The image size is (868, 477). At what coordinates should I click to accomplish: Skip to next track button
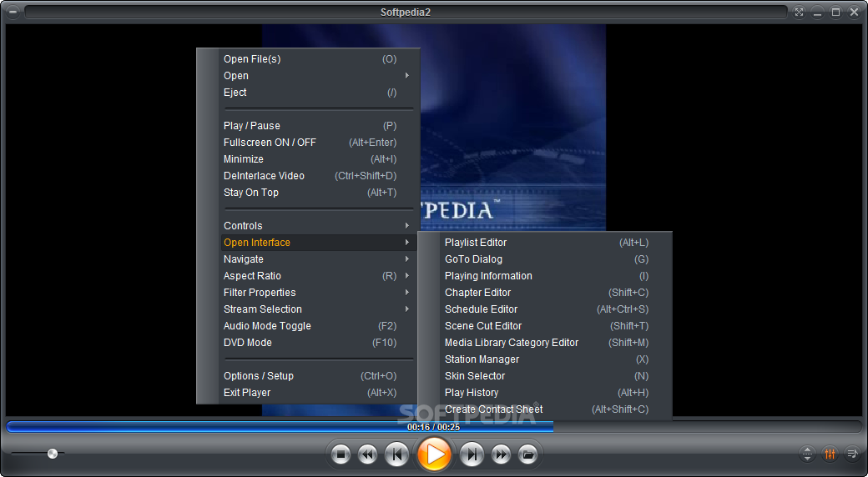pos(472,454)
